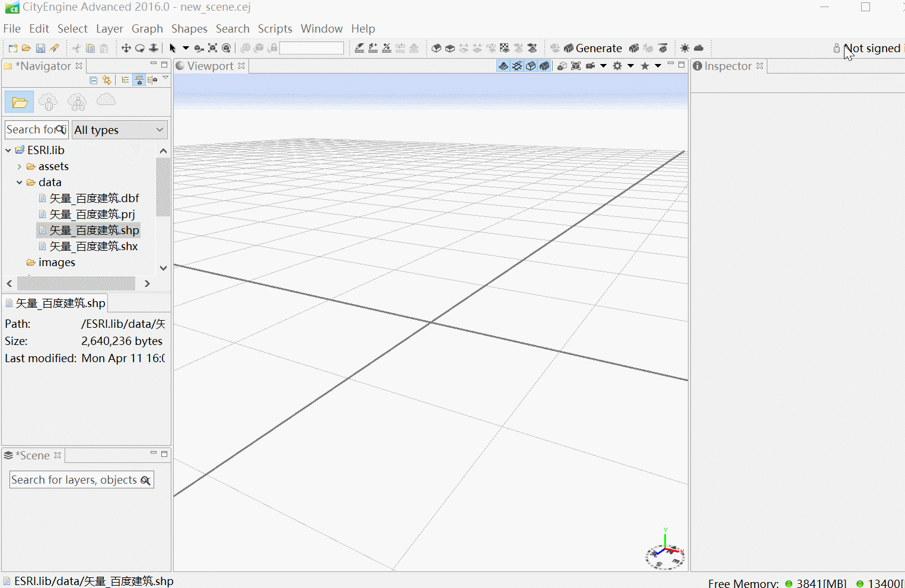The height and width of the screenshot is (588, 905).
Task: Click the camera icon in viewport toolbar
Action: [x=590, y=66]
